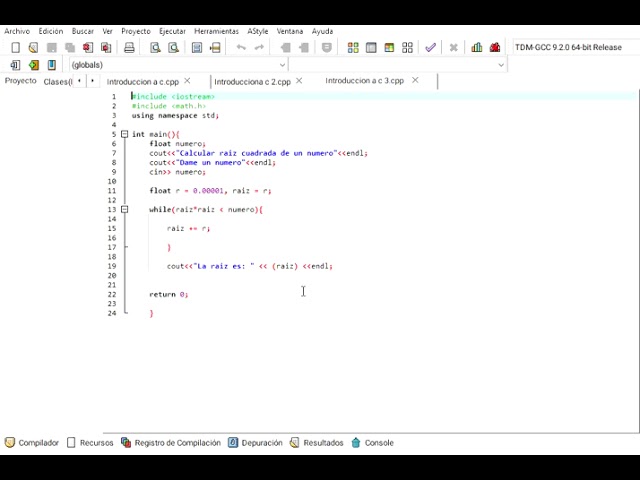This screenshot has width=640, height=480.
Task: Open the empty members dropdown
Action: point(398,65)
